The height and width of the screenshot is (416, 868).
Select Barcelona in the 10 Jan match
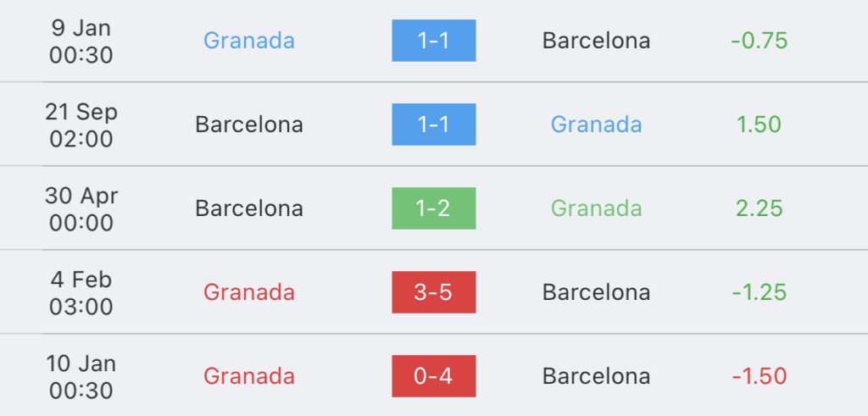click(596, 376)
